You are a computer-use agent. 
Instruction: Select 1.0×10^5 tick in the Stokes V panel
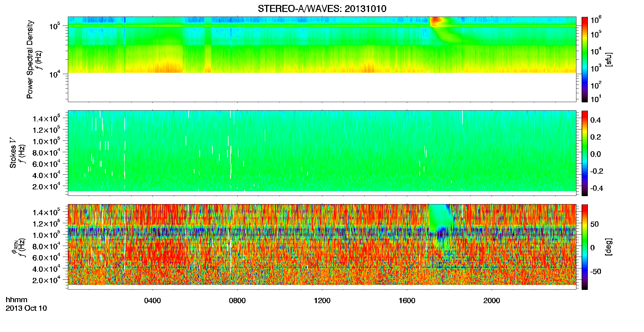[47, 141]
